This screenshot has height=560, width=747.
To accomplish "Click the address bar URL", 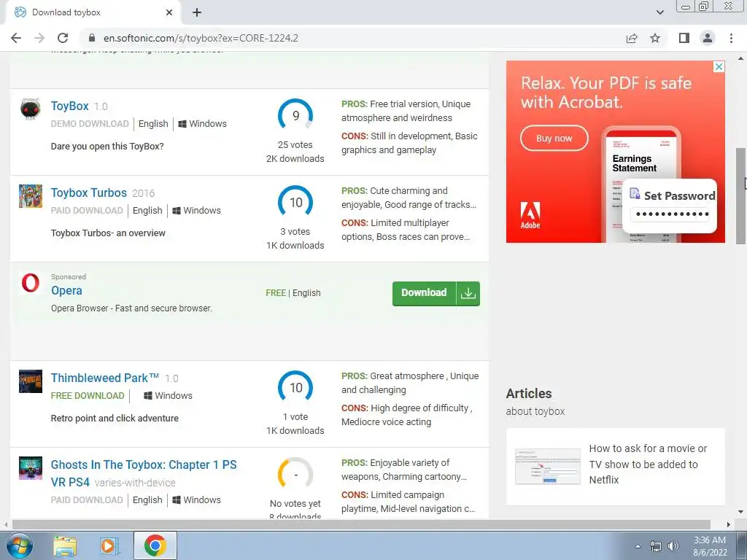I will tap(201, 38).
